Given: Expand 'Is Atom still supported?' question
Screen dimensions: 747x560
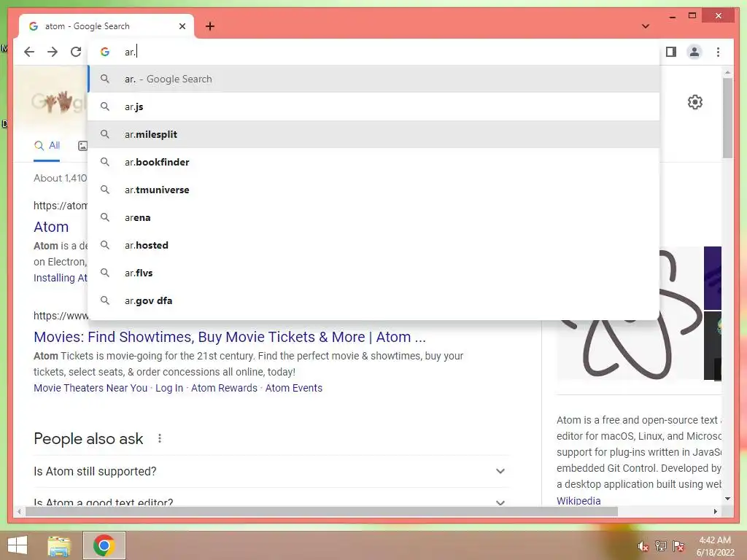Looking at the screenshot, I should click(271, 472).
